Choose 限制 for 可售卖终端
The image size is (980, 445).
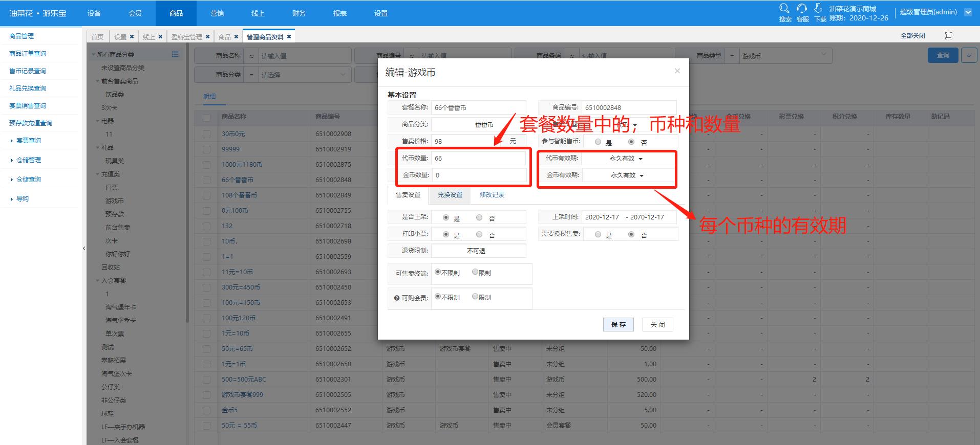click(x=475, y=272)
